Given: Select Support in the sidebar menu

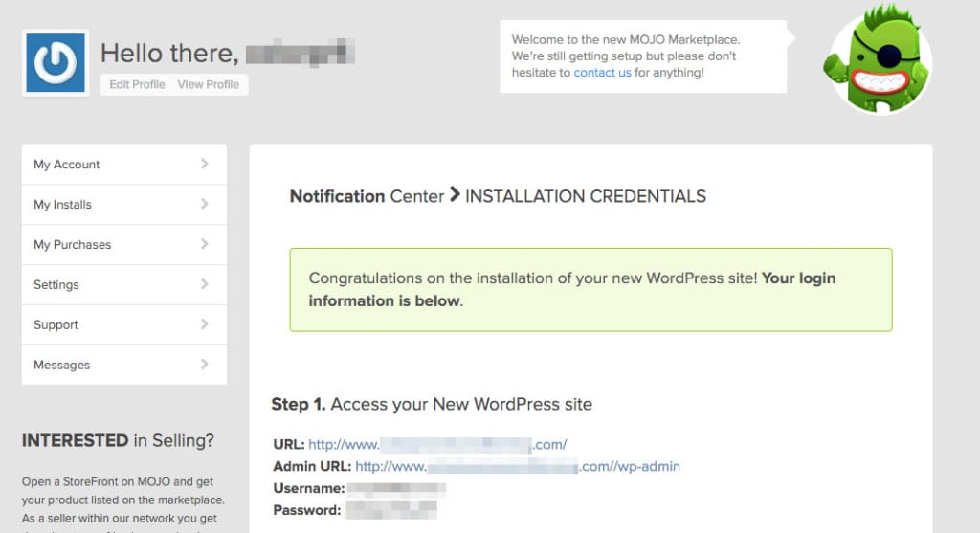Looking at the screenshot, I should 56,325.
